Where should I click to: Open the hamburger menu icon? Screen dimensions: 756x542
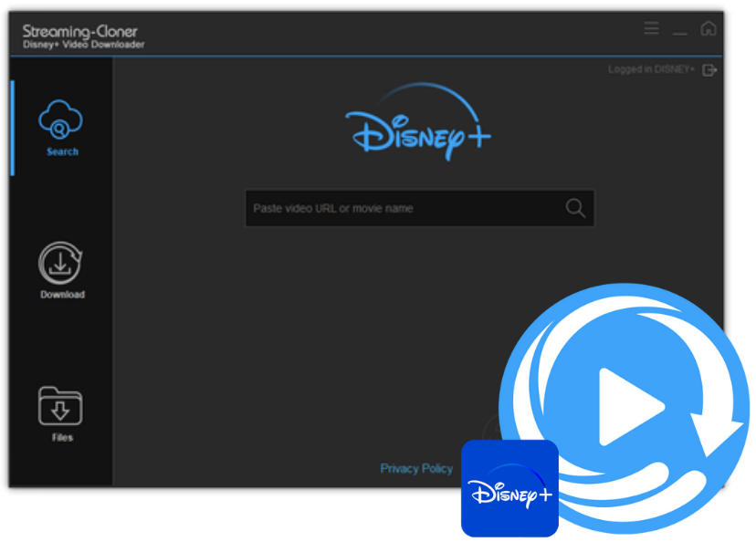pyautogui.click(x=651, y=28)
